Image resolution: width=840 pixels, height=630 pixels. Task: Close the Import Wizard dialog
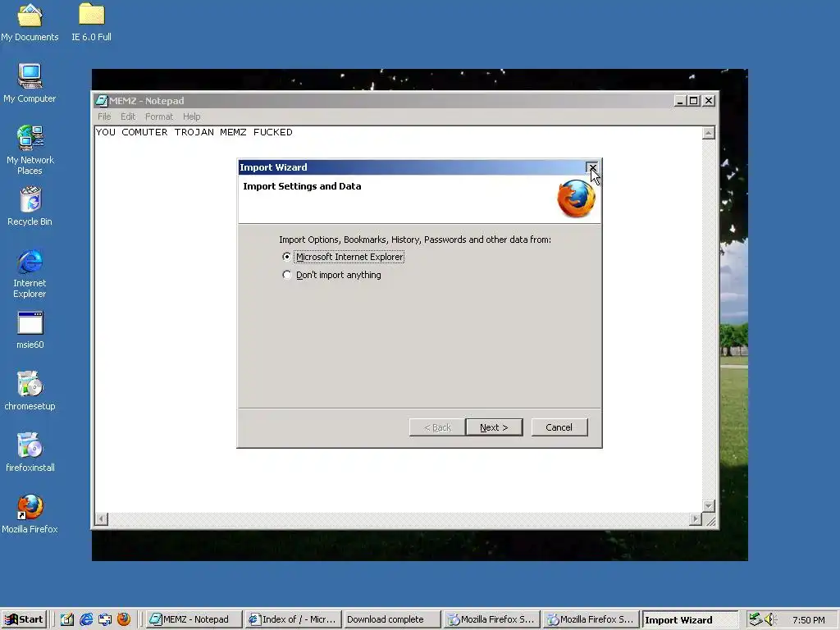pos(592,167)
